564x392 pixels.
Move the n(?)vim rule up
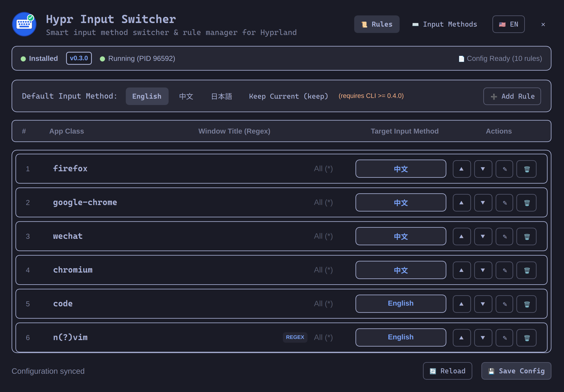462,338
